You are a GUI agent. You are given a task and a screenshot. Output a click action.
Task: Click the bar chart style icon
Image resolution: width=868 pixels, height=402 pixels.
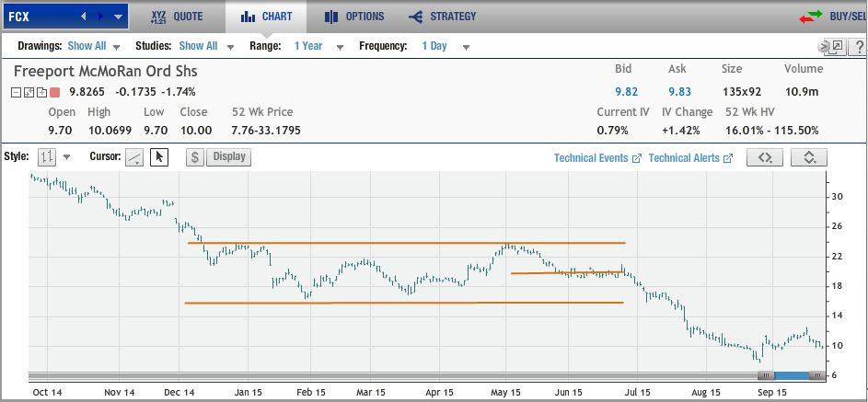click(x=46, y=157)
